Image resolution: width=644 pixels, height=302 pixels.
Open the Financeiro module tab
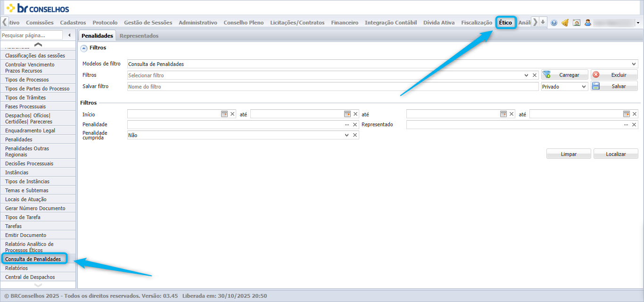pos(345,23)
